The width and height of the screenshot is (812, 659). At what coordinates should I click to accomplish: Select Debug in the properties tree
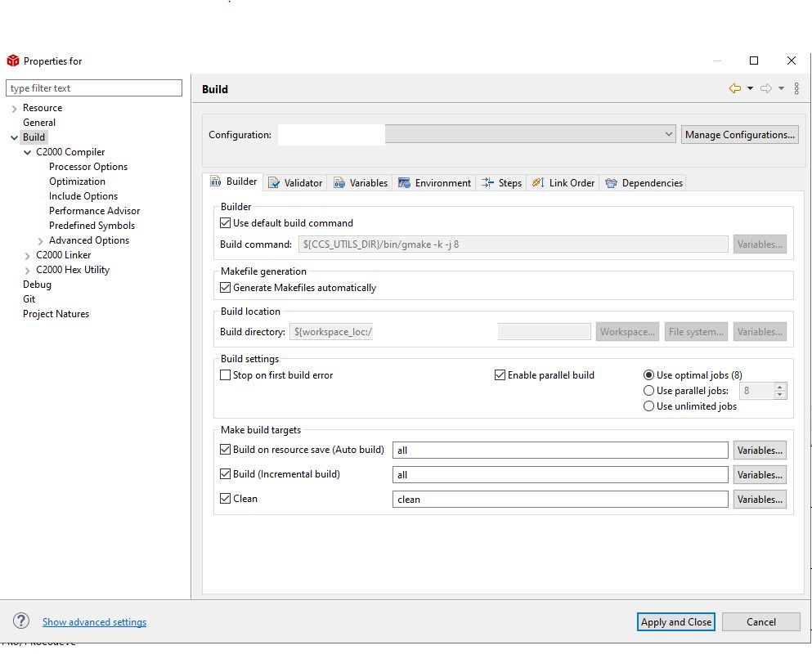coord(37,285)
